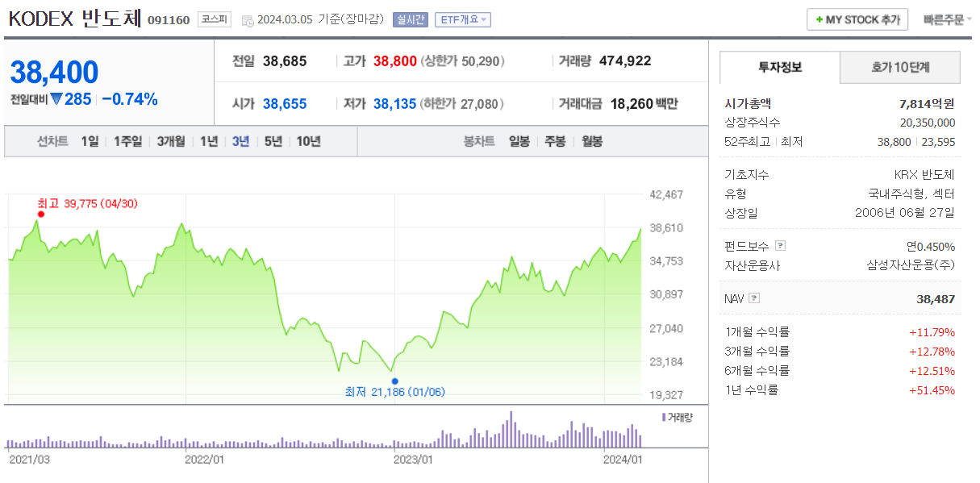Select the 3년 line chart period
The width and height of the screenshot is (980, 483).
tap(240, 141)
